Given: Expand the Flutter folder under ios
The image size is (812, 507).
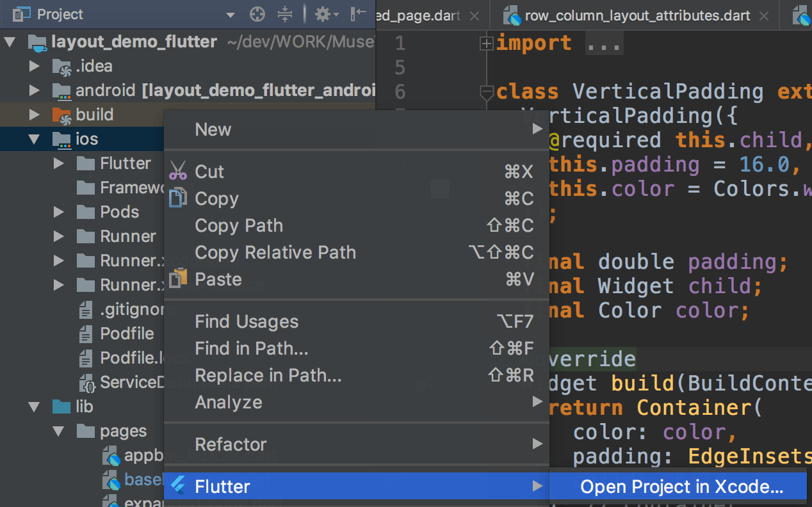Looking at the screenshot, I should (x=59, y=163).
